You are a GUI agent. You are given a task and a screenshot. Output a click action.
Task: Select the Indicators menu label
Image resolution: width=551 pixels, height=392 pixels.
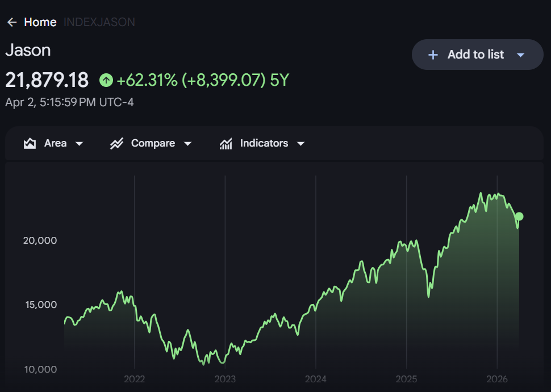click(x=264, y=143)
